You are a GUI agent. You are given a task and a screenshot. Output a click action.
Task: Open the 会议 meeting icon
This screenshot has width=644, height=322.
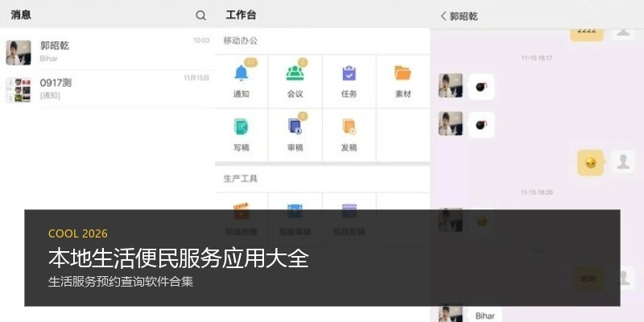coord(295,73)
